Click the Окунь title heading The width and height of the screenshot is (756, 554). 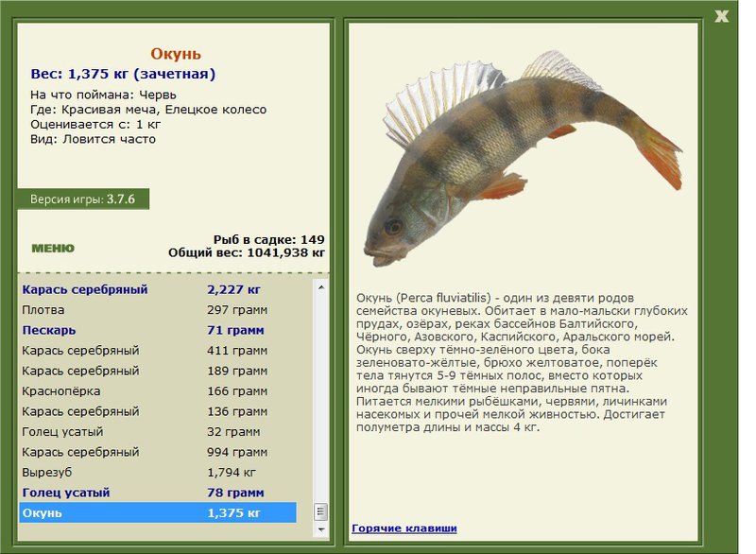pos(176,54)
